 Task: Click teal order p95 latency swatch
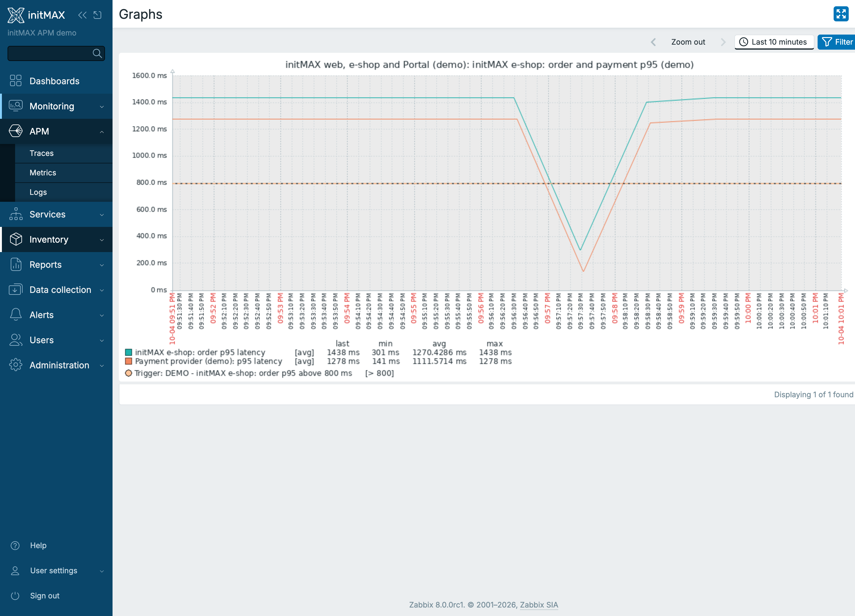129,352
